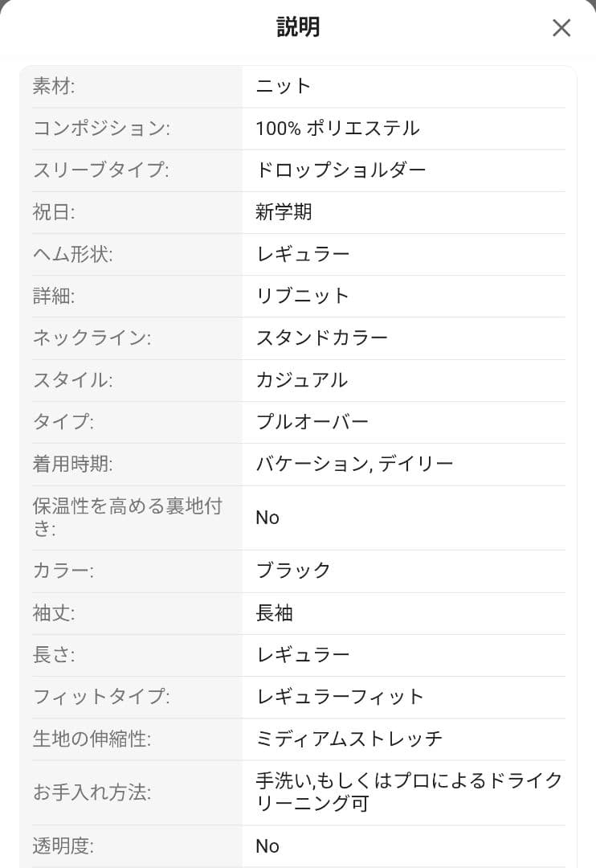Close the 説明 description dialog

[561, 28]
